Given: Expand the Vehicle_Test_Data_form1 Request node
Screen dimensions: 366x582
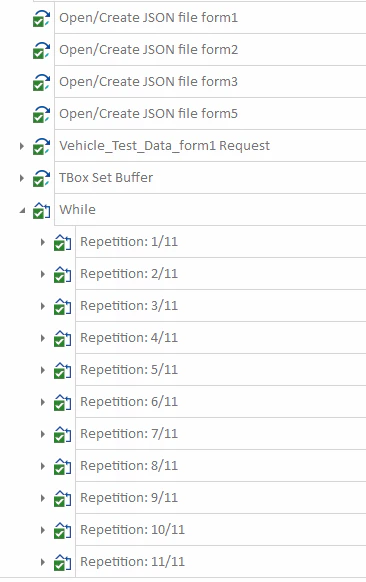Looking at the screenshot, I should pos(22,146).
